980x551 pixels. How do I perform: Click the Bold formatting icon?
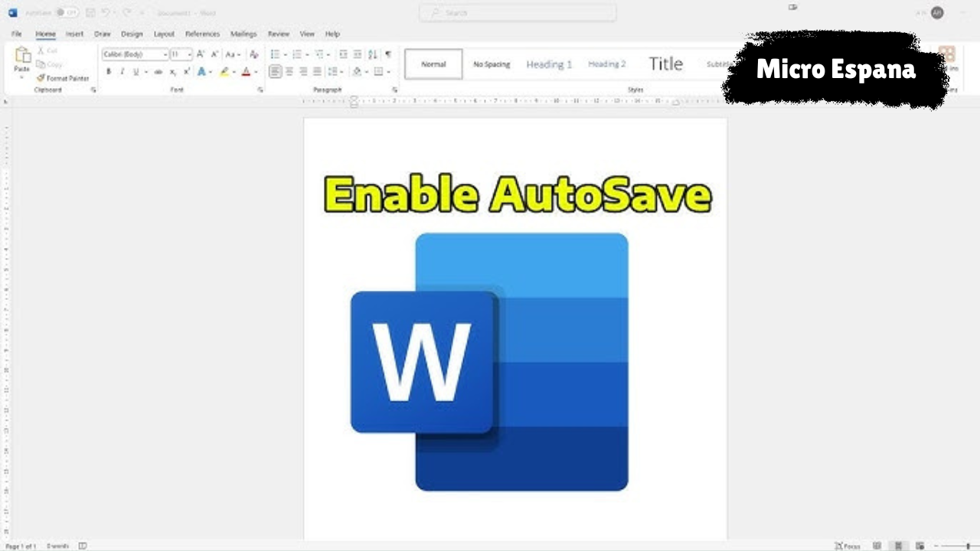108,72
